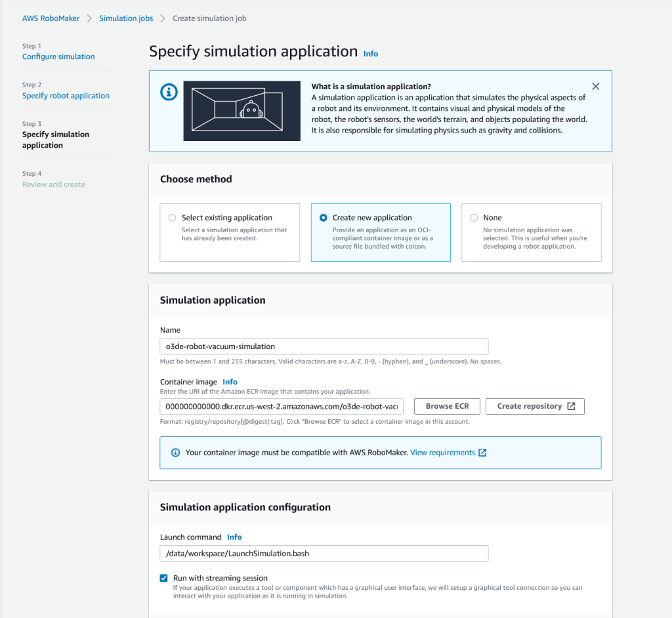Viewport: 672px width, 618px height.
Task: Select existing application radio button
Action: pos(173,218)
